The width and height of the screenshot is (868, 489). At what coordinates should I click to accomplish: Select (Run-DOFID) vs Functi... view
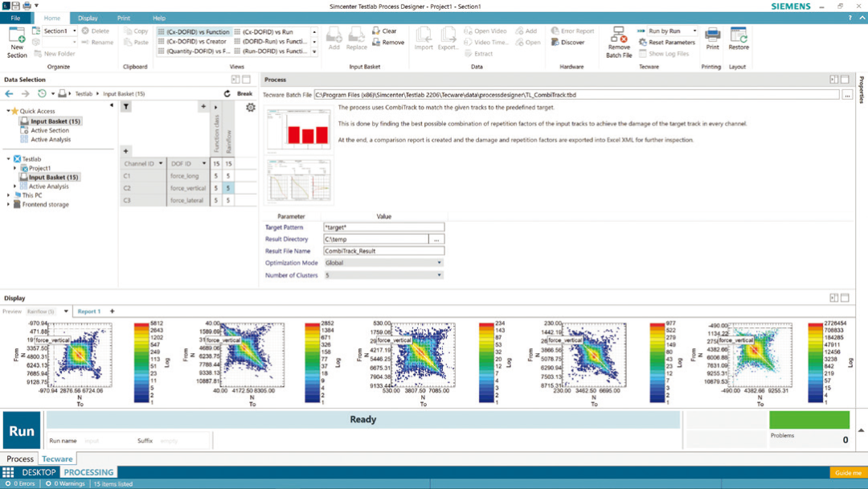[270, 51]
